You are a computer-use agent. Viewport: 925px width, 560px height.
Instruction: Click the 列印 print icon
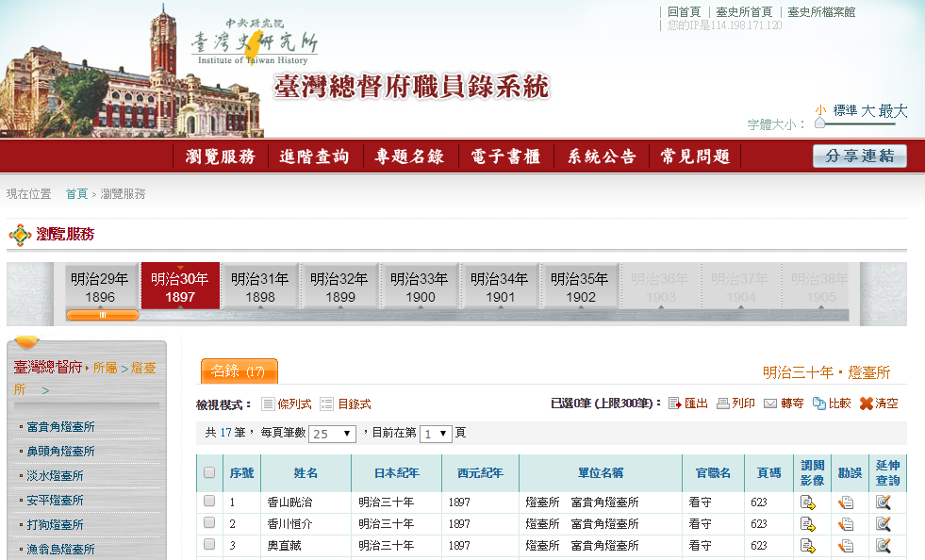pos(722,404)
